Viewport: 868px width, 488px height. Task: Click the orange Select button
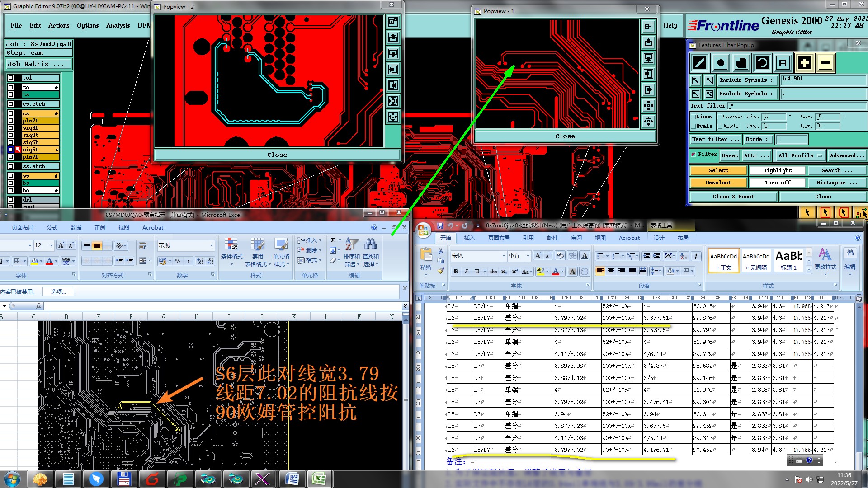click(x=718, y=171)
